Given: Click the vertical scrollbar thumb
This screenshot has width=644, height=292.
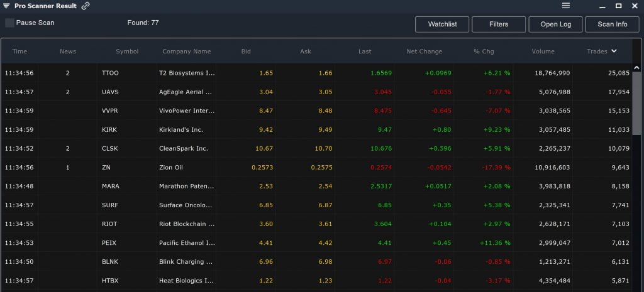Looking at the screenshot, I should pyautogui.click(x=636, y=104).
